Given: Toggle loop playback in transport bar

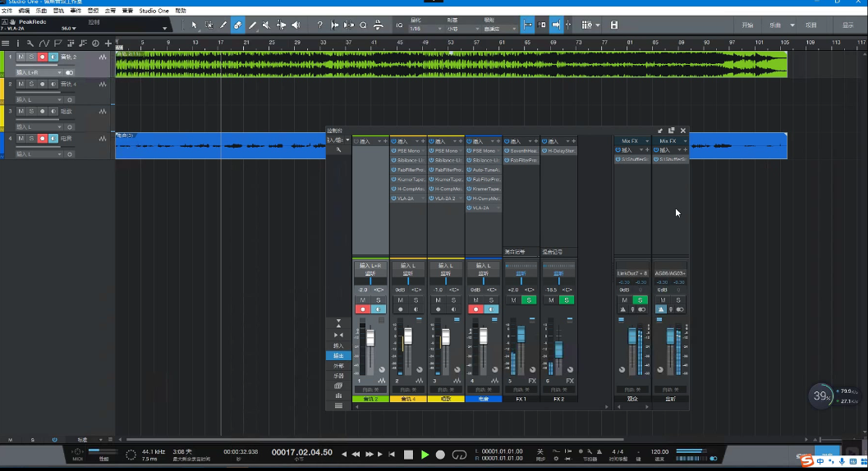Looking at the screenshot, I should 459,454.
